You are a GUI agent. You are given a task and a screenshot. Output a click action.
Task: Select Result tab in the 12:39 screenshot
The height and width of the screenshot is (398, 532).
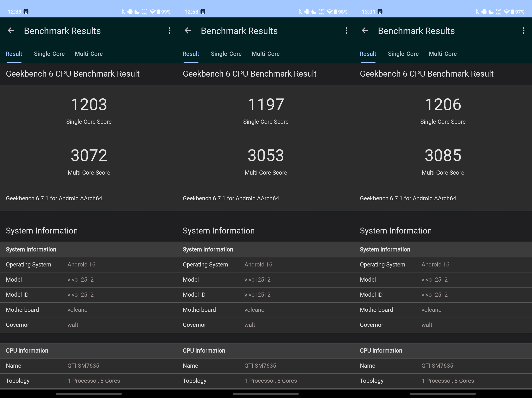(x=14, y=54)
